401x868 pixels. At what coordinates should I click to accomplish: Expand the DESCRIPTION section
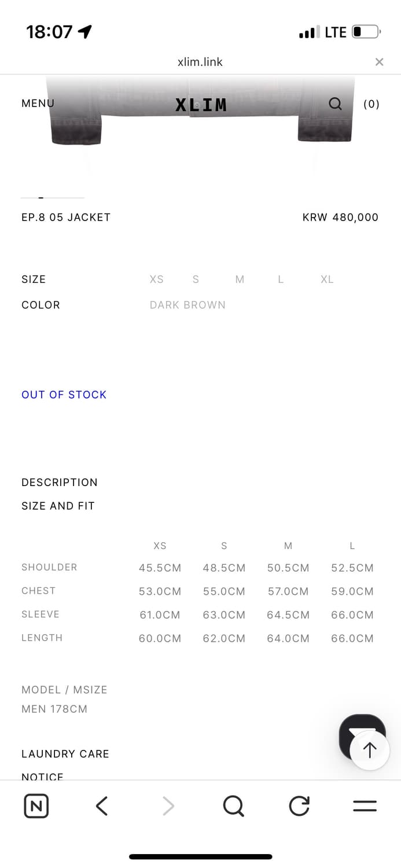tap(60, 483)
